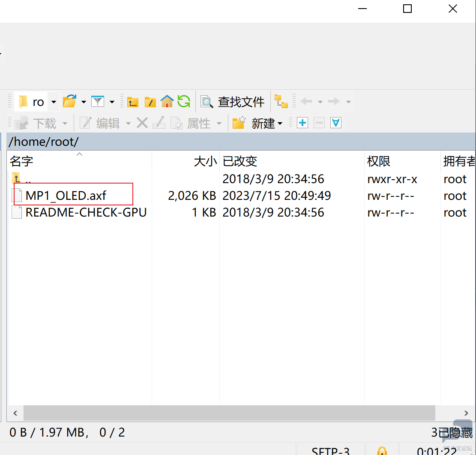The width and height of the screenshot is (476, 455).
Task: Expand the 属性 properties dropdown arrow
Action: point(219,124)
